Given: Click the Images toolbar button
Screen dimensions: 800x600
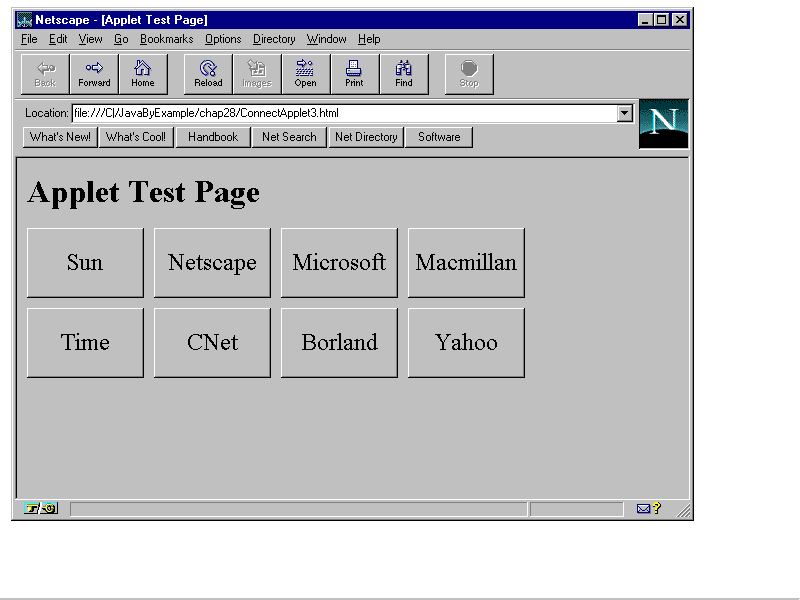Looking at the screenshot, I should [257, 74].
